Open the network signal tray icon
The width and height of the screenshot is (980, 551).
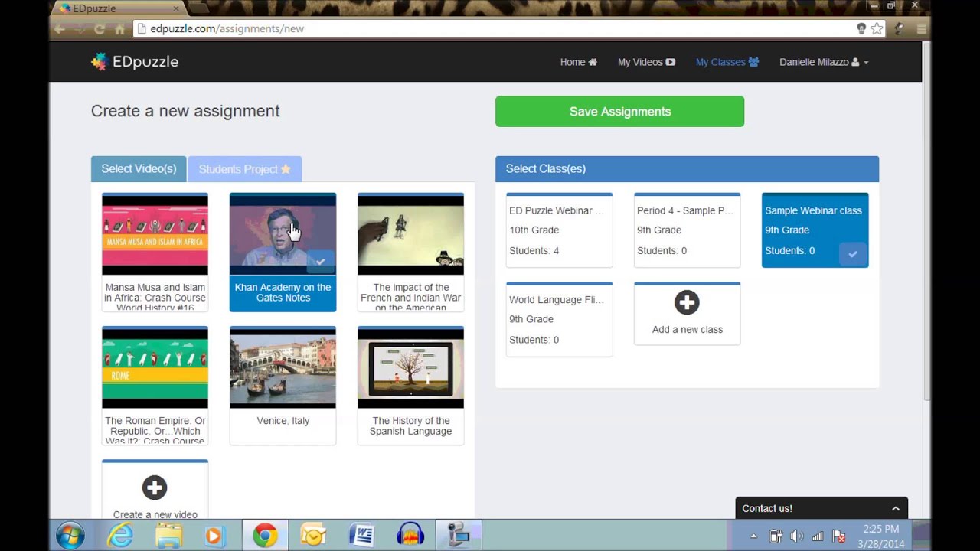[817, 536]
